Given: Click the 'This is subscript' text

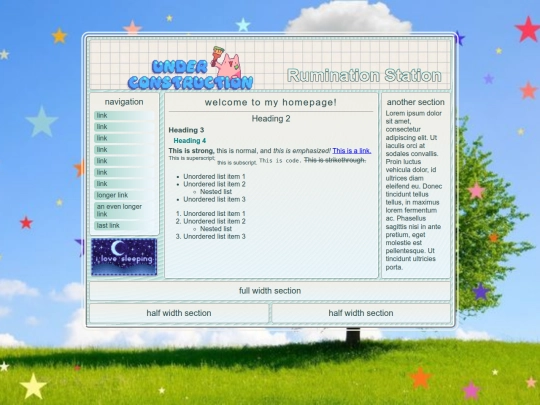Looking at the screenshot, I should [237, 163].
